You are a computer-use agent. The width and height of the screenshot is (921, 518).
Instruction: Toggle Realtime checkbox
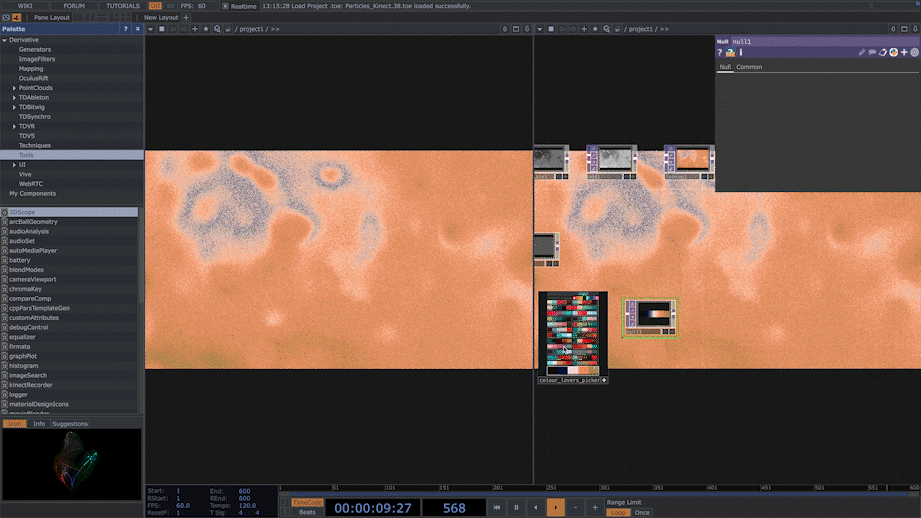(x=226, y=6)
